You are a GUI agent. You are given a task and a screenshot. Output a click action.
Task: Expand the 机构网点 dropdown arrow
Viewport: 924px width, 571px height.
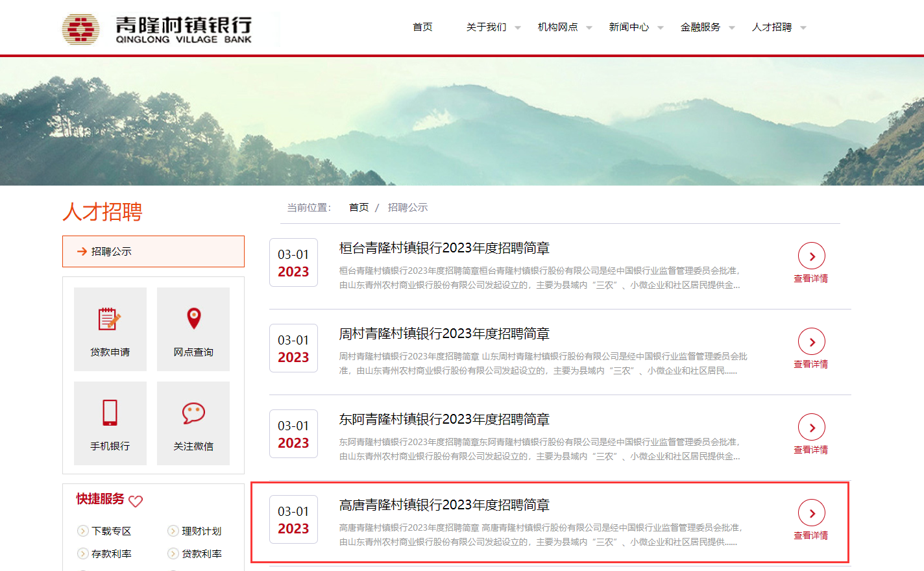pyautogui.click(x=589, y=27)
